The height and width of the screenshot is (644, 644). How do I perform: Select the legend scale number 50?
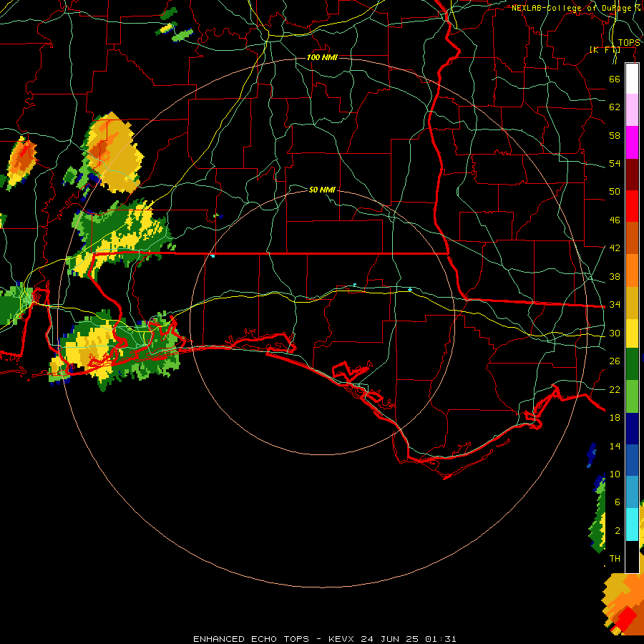(615, 191)
